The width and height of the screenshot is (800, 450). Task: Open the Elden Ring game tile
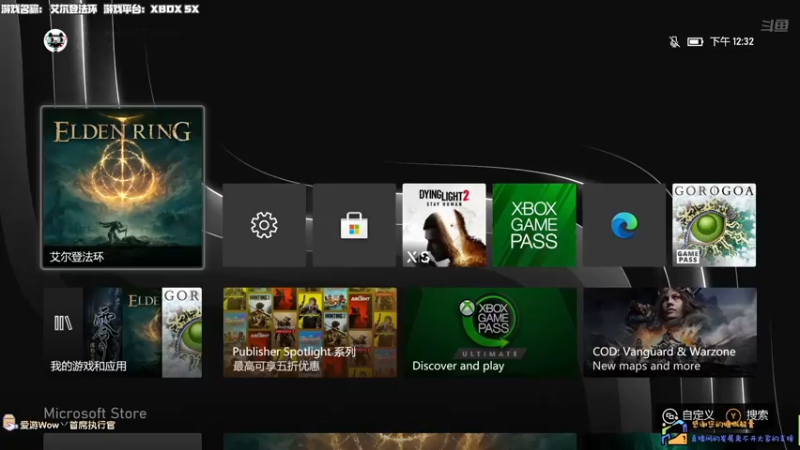click(x=122, y=187)
